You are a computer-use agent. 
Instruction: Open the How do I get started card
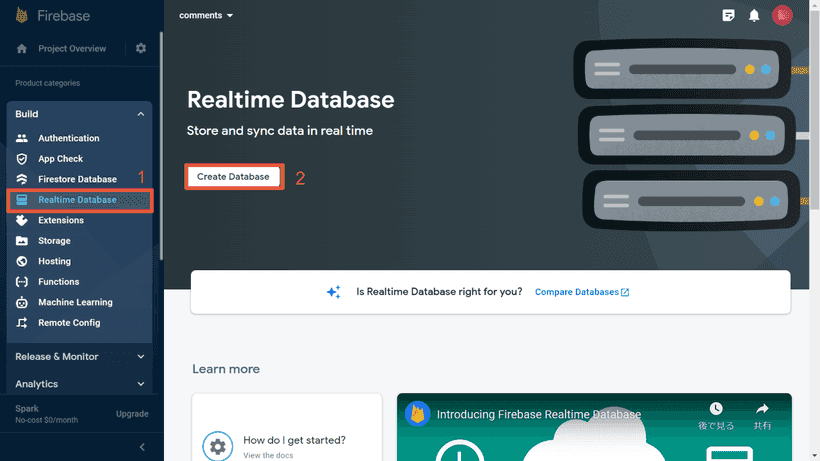tap(287, 427)
